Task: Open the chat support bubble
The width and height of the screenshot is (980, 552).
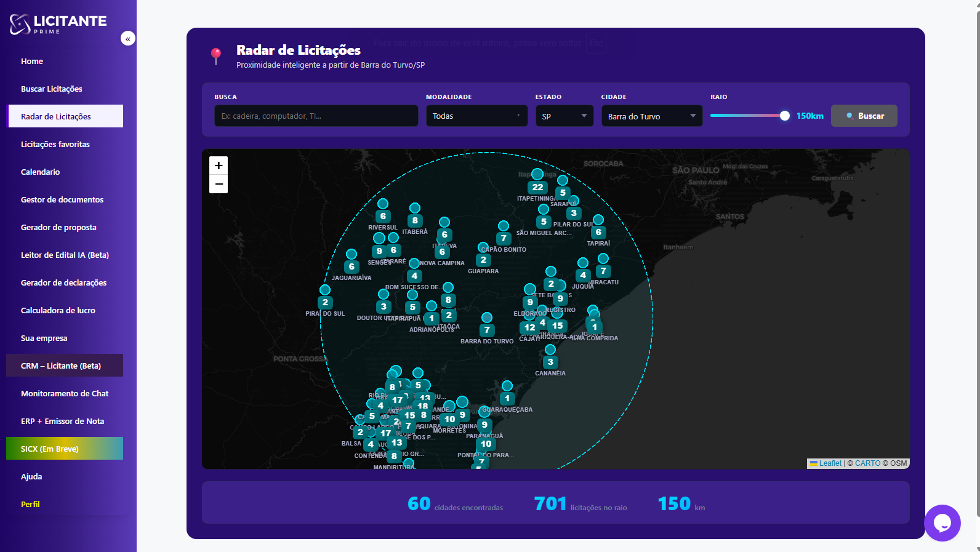Action: (942, 522)
